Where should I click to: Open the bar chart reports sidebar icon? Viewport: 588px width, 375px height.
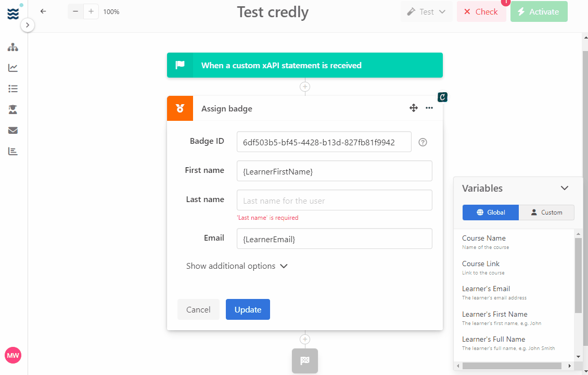[13, 151]
